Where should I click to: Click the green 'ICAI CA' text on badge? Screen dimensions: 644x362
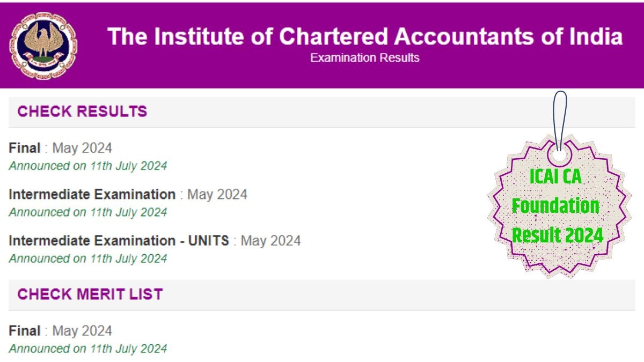coord(555,177)
